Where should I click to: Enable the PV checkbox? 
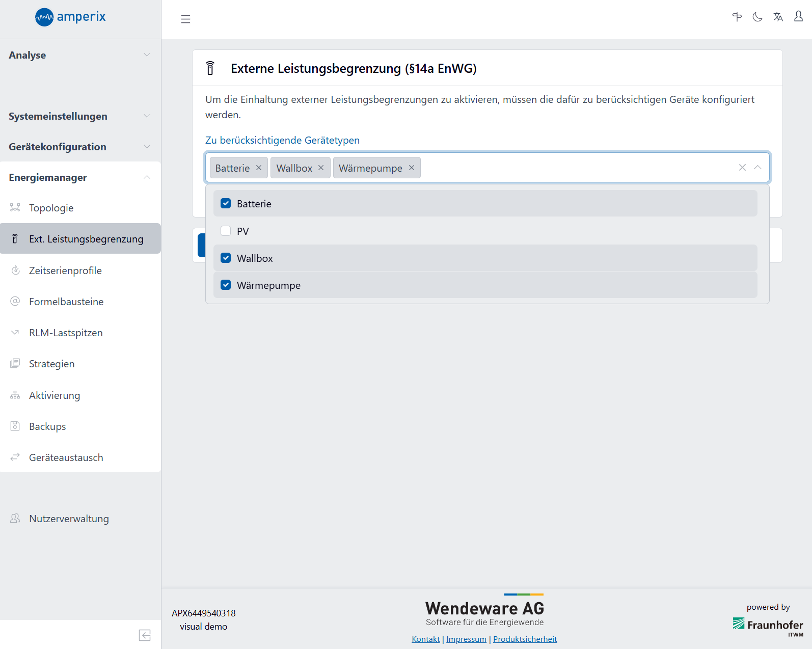click(226, 231)
